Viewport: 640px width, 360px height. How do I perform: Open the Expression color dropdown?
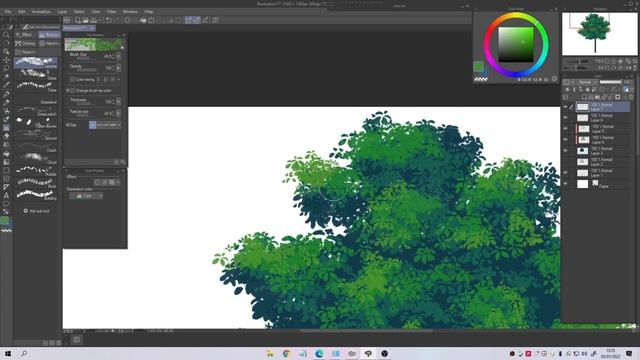point(86,196)
